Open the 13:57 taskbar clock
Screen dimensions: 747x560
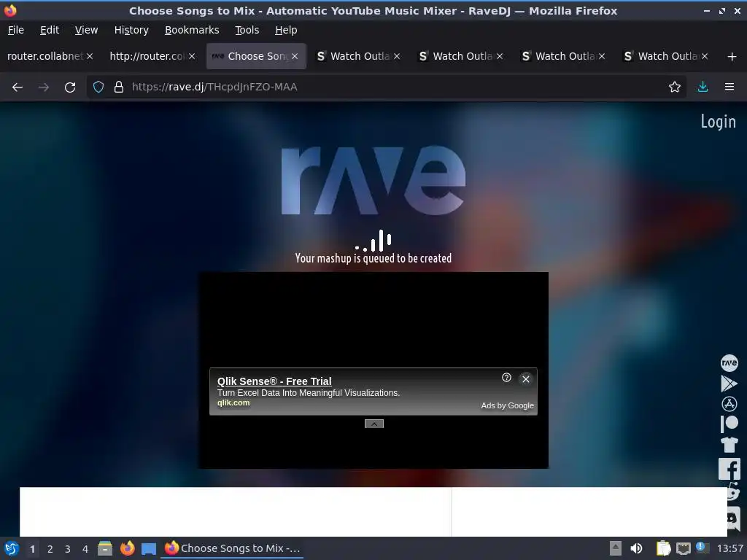pyautogui.click(x=729, y=548)
